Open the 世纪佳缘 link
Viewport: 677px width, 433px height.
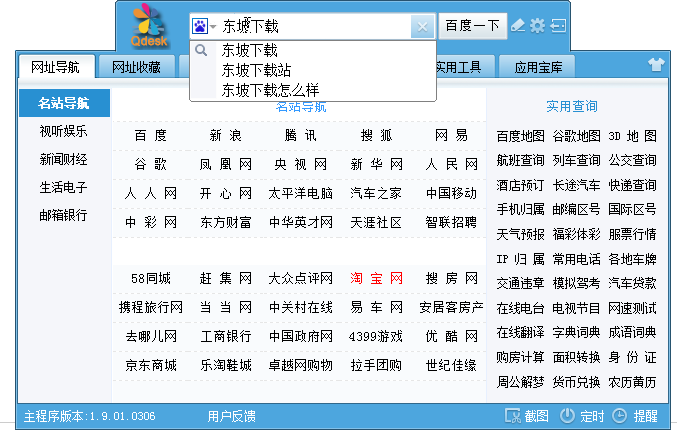coord(451,366)
